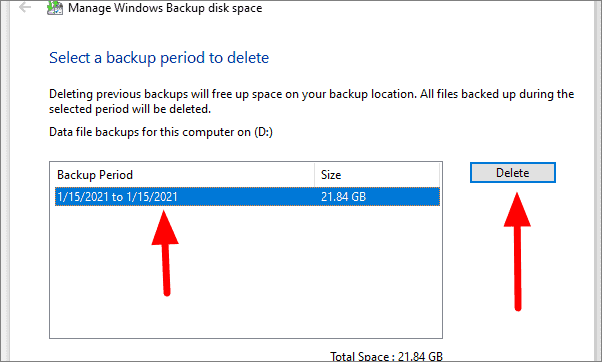Click the 'Data file backups for this computer' label
602x362 pixels.
(150, 132)
